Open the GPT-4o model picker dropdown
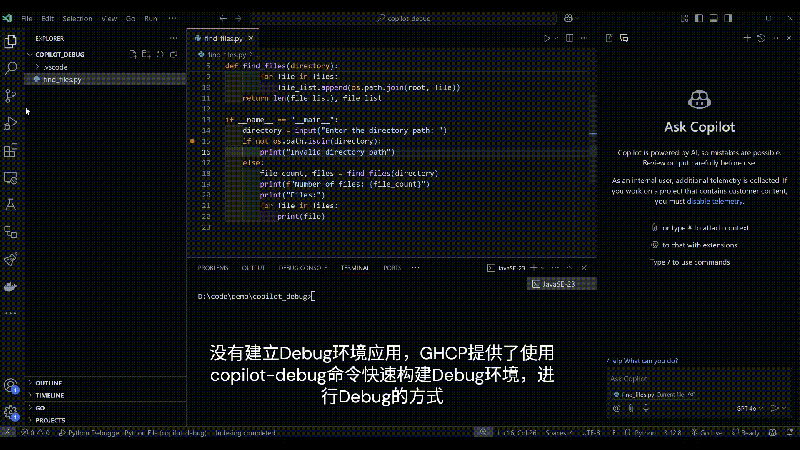The width and height of the screenshot is (800, 450). [750, 408]
